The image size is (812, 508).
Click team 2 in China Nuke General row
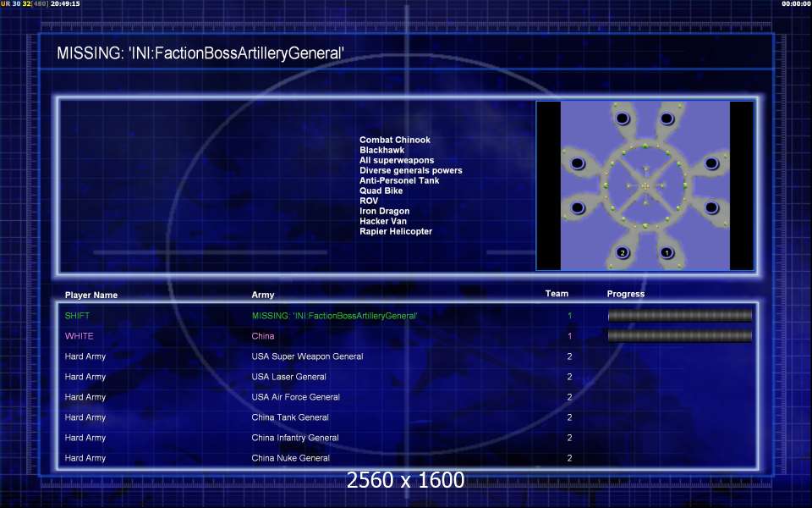pos(569,458)
